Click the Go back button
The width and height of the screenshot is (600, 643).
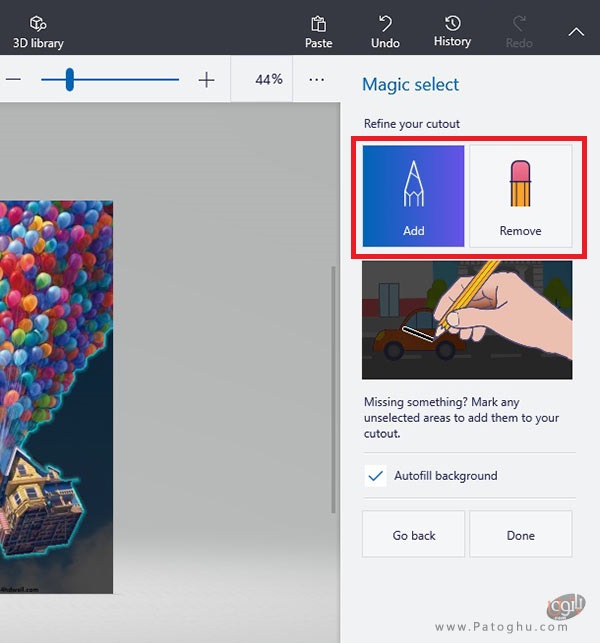(413, 534)
